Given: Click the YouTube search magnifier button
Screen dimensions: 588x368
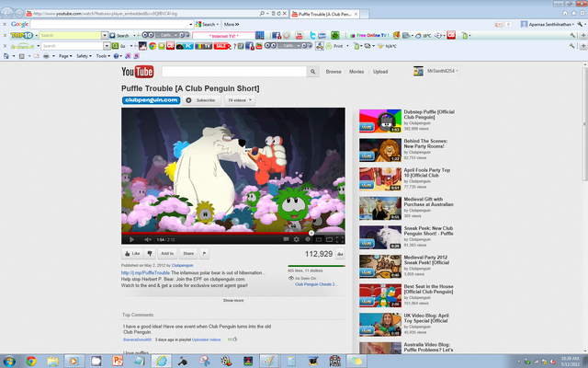Looking at the screenshot, I should tap(312, 72).
